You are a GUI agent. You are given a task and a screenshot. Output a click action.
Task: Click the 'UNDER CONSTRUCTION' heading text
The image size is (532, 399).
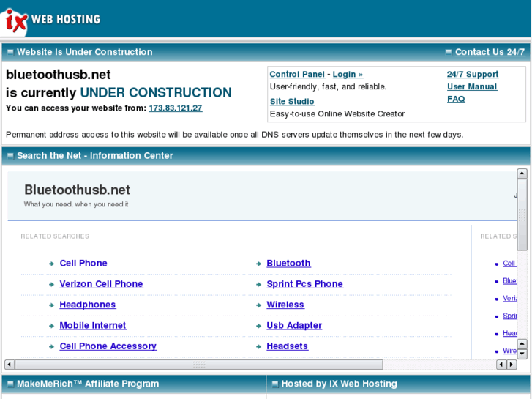[x=156, y=93]
